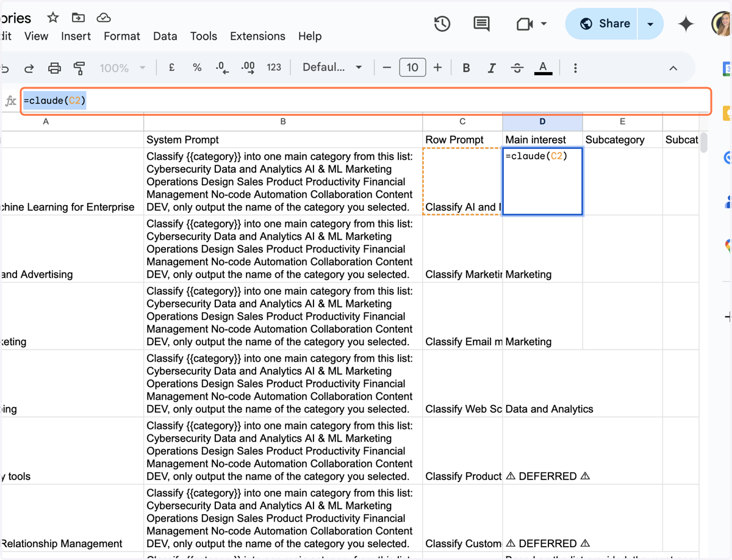Open video call dropdown arrow
Image resolution: width=732 pixels, height=560 pixels.
[x=544, y=24]
